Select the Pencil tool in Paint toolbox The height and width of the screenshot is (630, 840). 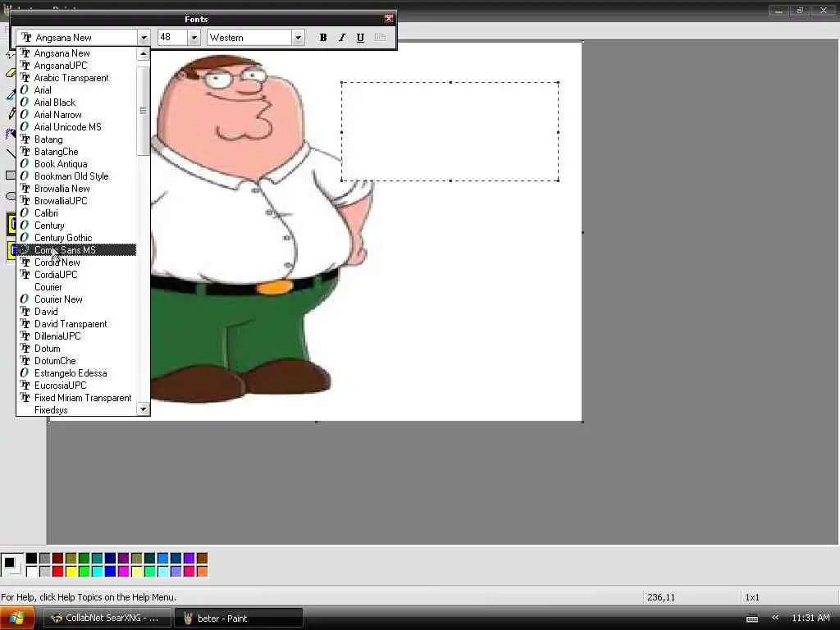(10, 113)
